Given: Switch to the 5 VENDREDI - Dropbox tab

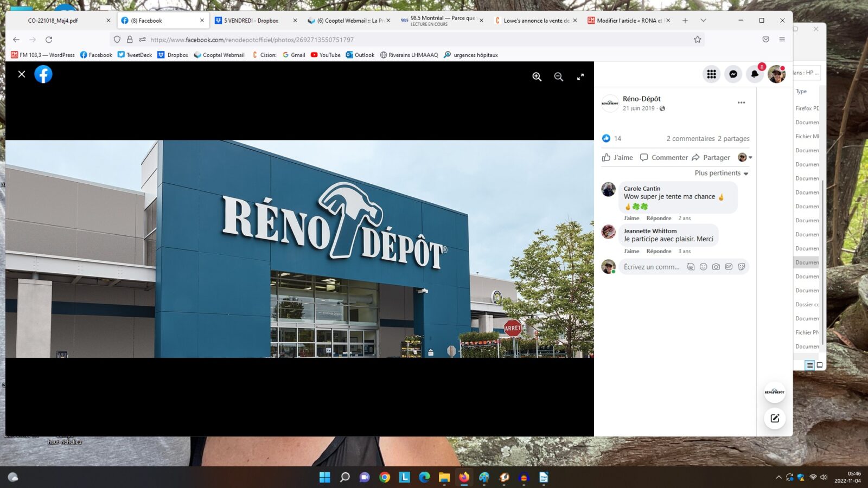Looking at the screenshot, I should (251, 21).
